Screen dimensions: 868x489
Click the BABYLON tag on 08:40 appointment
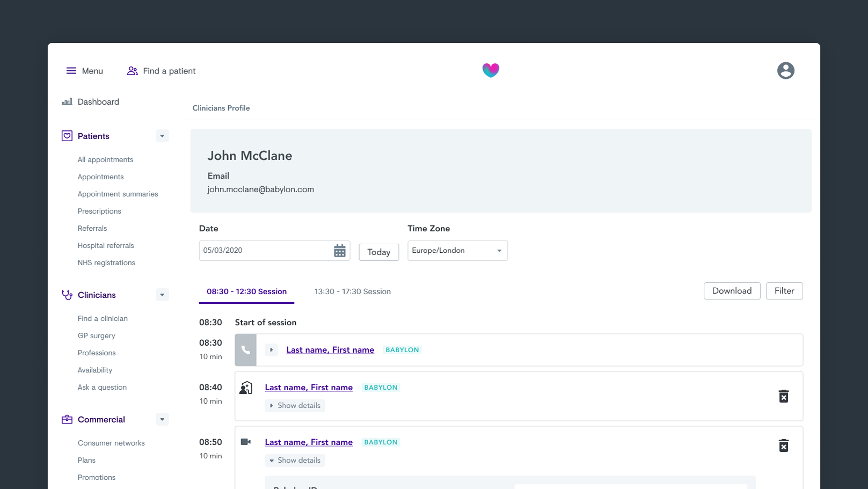pyautogui.click(x=381, y=388)
